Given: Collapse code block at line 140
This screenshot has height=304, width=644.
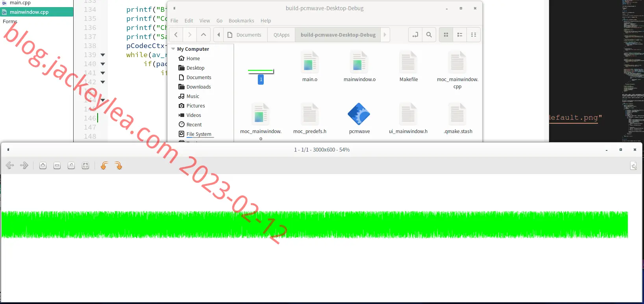Looking at the screenshot, I should coord(103,64).
